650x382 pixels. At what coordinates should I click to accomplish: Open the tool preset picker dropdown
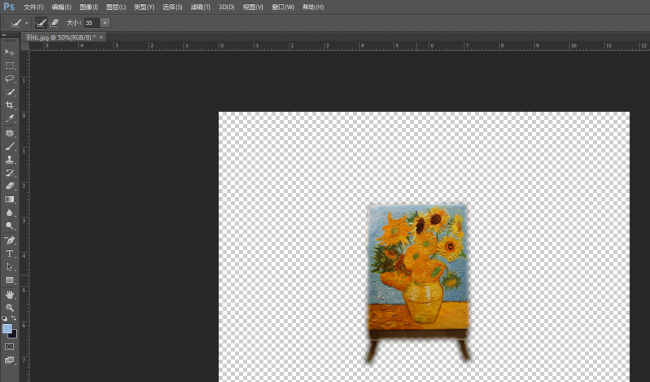tap(27, 23)
